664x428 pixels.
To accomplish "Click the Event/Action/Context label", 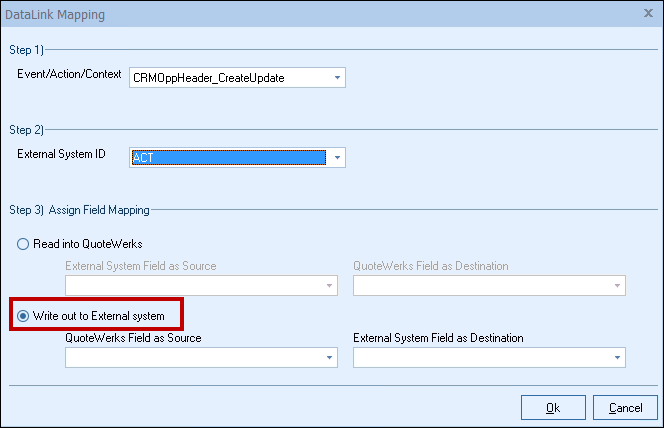I will tap(69, 75).
